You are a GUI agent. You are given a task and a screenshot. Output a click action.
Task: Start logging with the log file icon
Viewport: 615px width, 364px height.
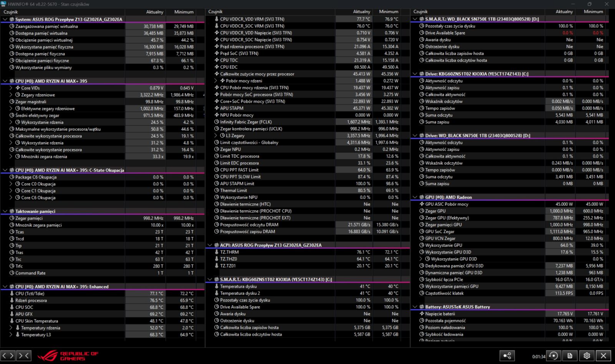coord(570,356)
